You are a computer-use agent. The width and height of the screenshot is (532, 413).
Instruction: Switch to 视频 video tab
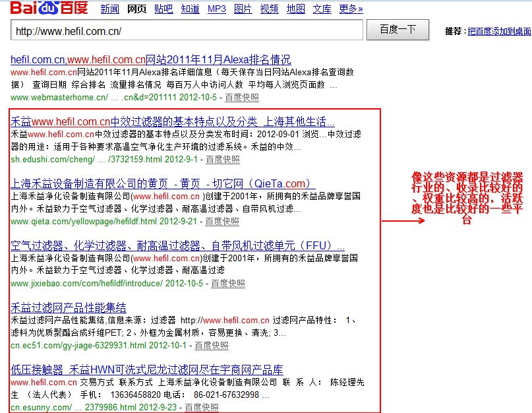(x=270, y=9)
